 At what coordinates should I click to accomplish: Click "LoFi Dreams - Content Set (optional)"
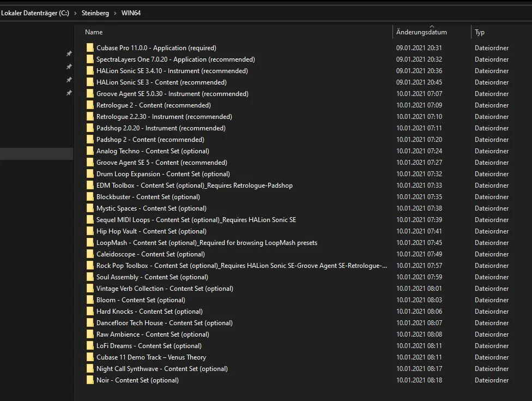tap(149, 346)
